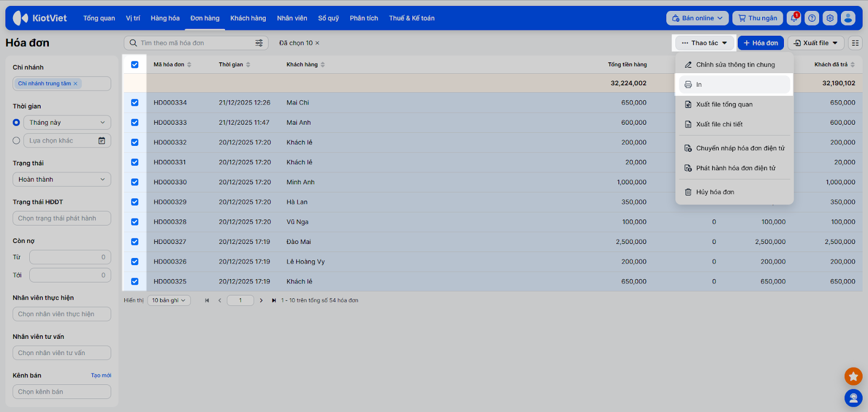Choose Xuất file chi tiết
Image resolution: width=868 pixels, height=412 pixels.
click(x=735, y=124)
